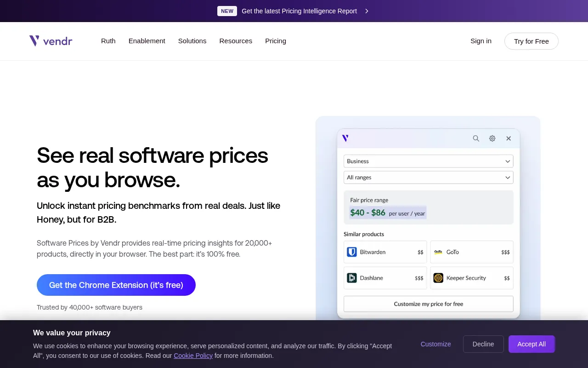The height and width of the screenshot is (368, 588).
Task: Decline cookies
Action: click(483, 344)
